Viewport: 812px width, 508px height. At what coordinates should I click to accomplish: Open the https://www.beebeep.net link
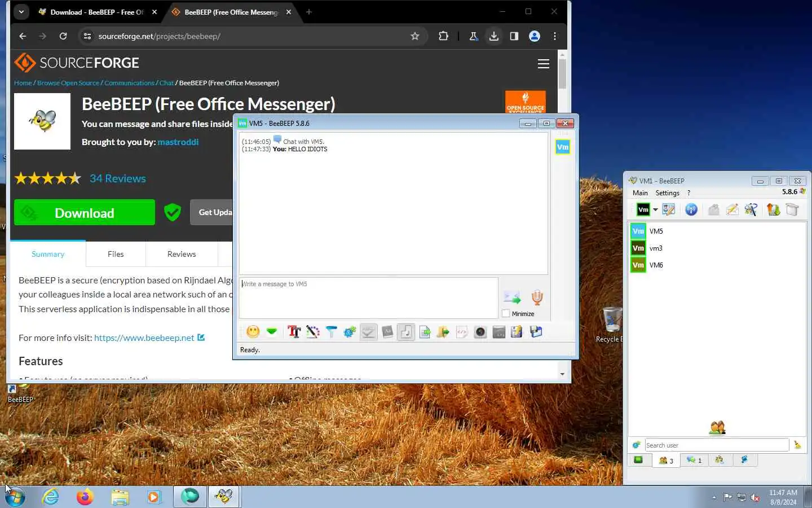coord(144,338)
